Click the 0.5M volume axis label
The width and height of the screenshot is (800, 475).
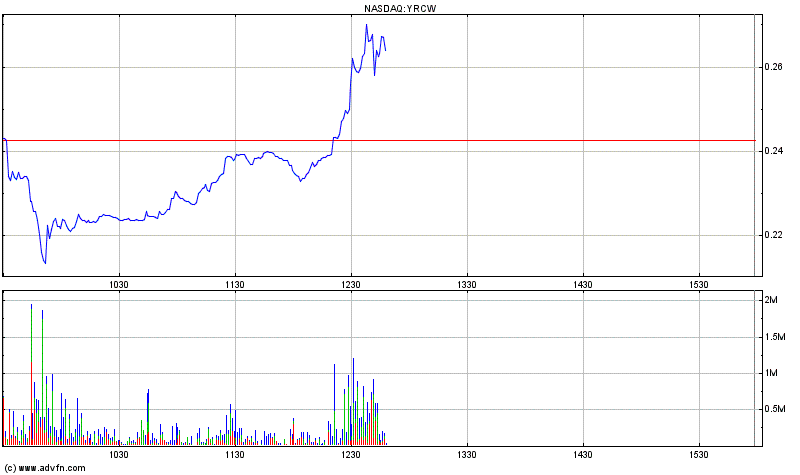775,409
